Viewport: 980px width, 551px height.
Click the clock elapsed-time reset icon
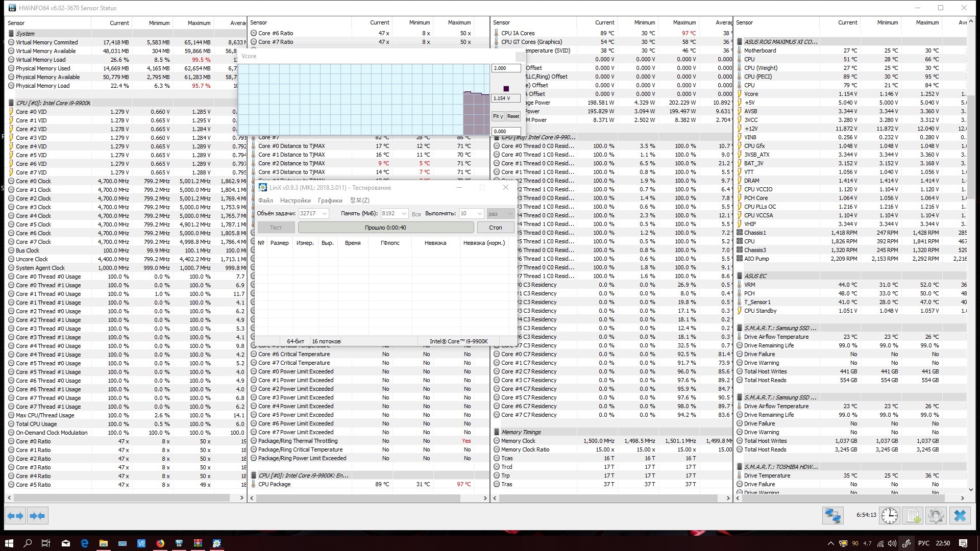[890, 516]
